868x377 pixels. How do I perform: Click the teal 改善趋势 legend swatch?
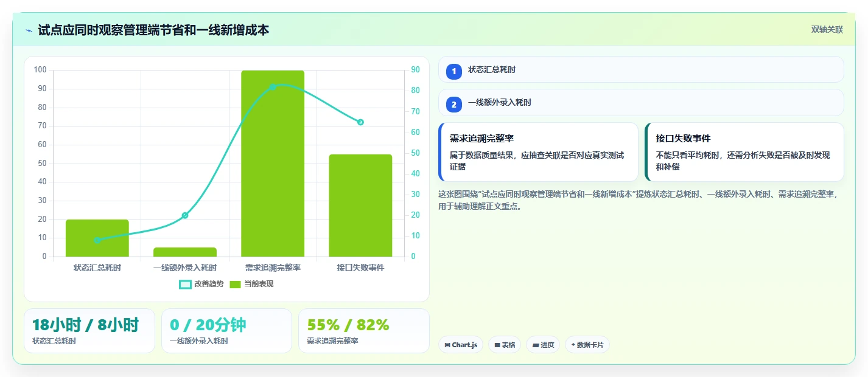pos(185,284)
